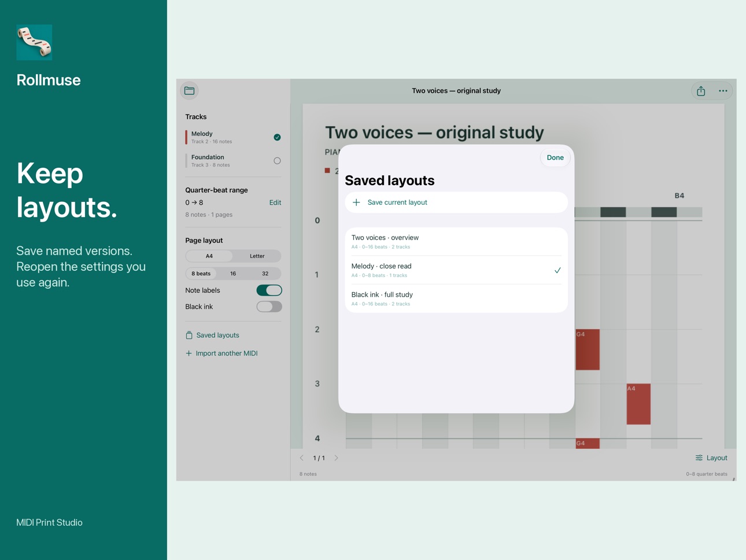Image resolution: width=746 pixels, height=560 pixels.
Task: Click the Rollmuse app logo
Action: coord(34,42)
